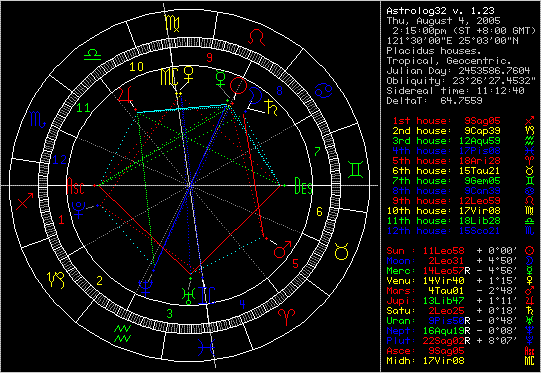Screen dimensions: 541x373
Task: Click the Pluto position 22Sag02R
Action: point(446,341)
